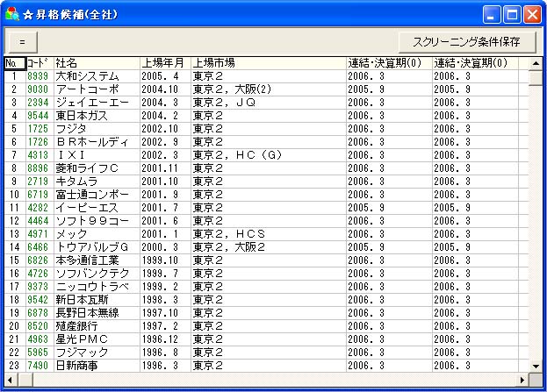Select the 富士通コンポー row
This screenshot has width=547, height=392.
(x=95, y=194)
